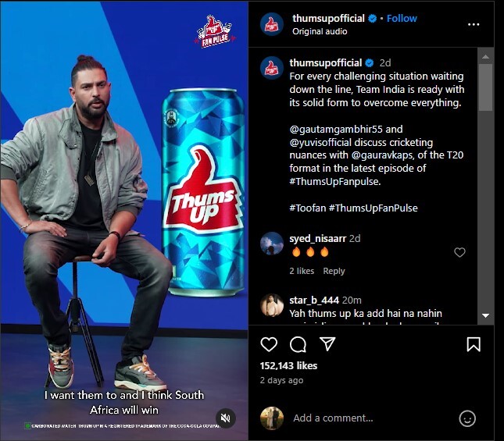Click the Add a comment field
The width and height of the screenshot is (504, 441).
(x=367, y=418)
